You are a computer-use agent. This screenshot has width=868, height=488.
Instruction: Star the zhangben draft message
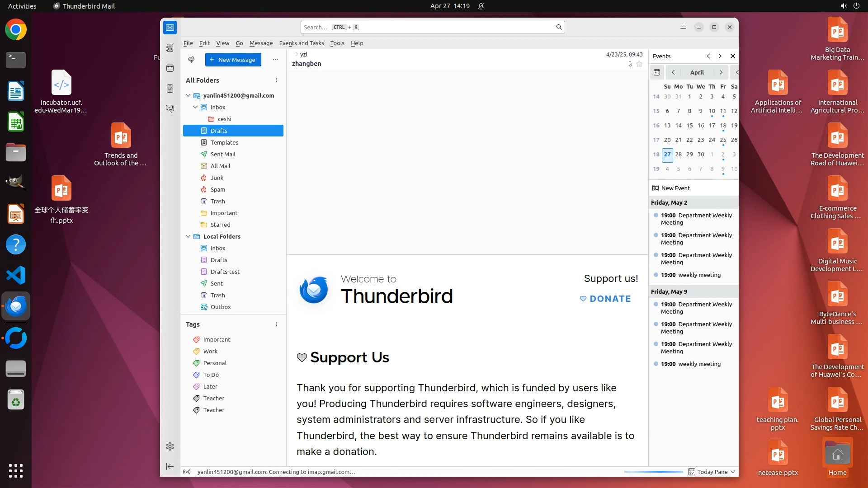point(639,64)
